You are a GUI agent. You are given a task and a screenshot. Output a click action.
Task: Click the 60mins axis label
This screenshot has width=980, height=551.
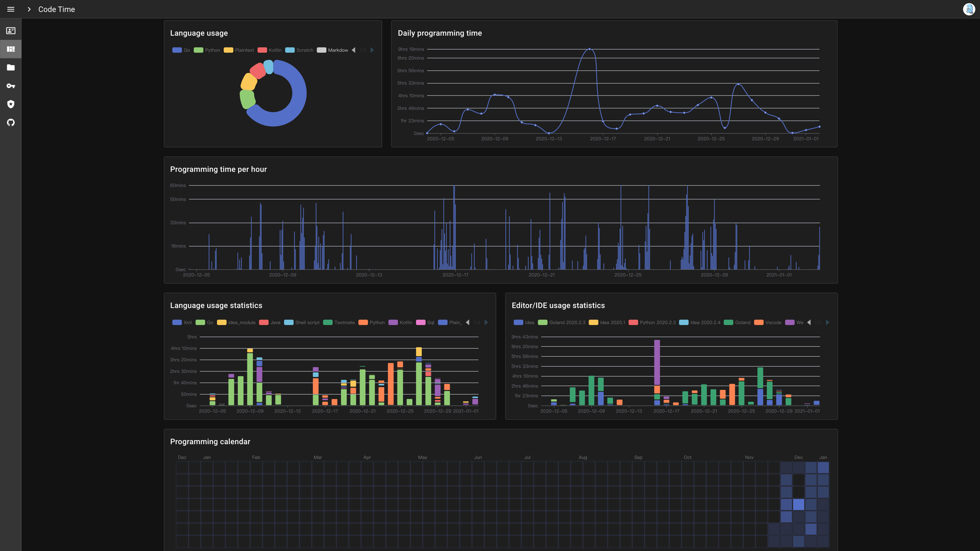click(178, 185)
